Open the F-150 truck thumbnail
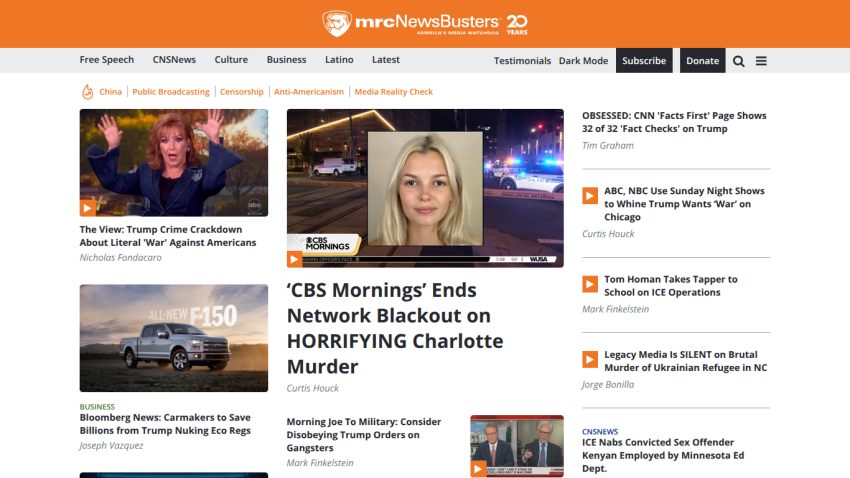 (x=173, y=338)
